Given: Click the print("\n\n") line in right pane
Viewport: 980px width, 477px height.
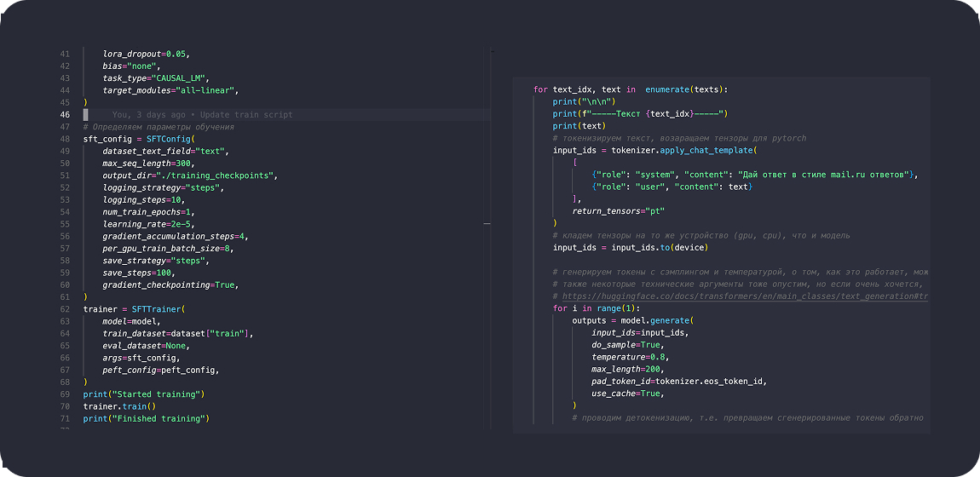Looking at the screenshot, I should tap(585, 101).
